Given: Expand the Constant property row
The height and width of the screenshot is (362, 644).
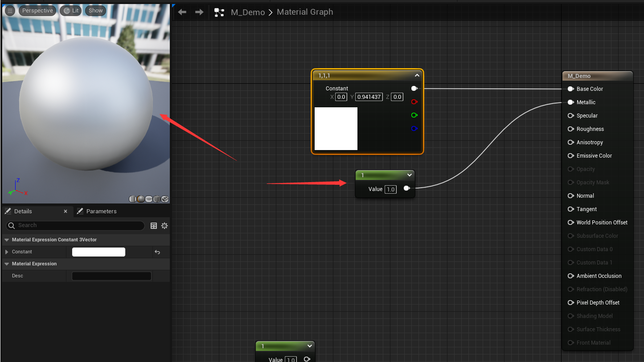Looking at the screenshot, I should tap(7, 252).
